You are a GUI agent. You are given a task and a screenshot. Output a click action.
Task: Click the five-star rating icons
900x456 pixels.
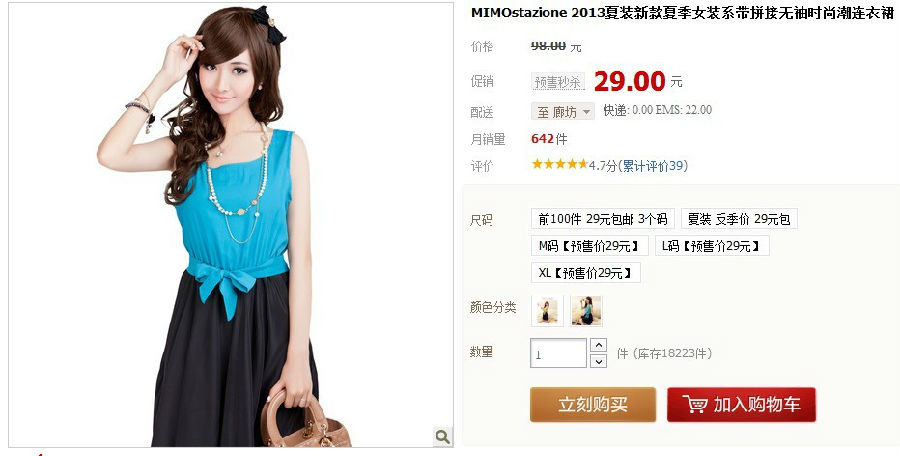[x=560, y=165]
